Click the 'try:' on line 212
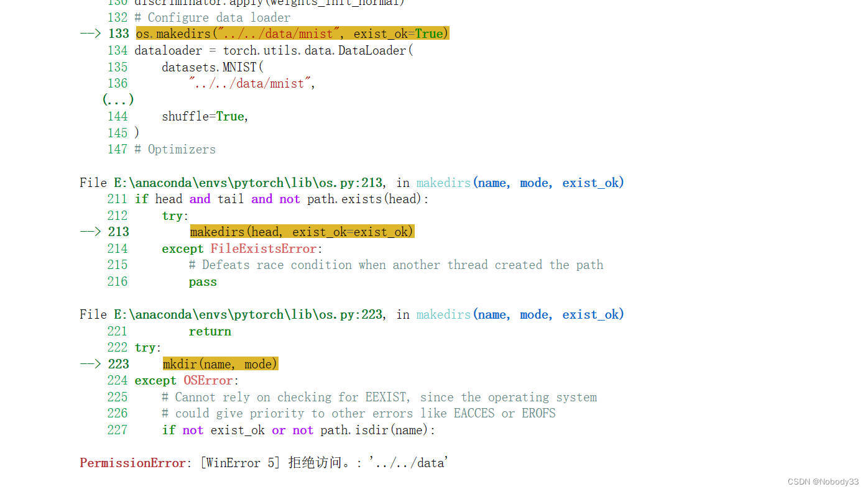 click(x=175, y=216)
